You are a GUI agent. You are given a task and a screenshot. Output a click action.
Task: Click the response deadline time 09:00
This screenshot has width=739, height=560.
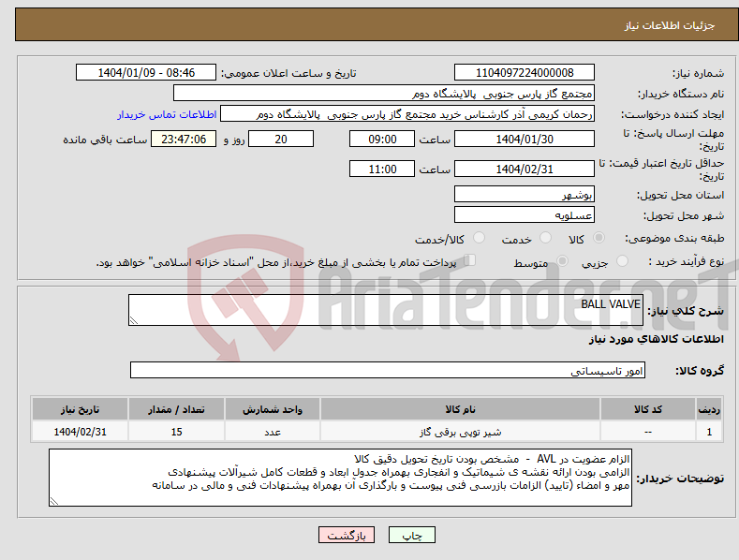(382, 139)
